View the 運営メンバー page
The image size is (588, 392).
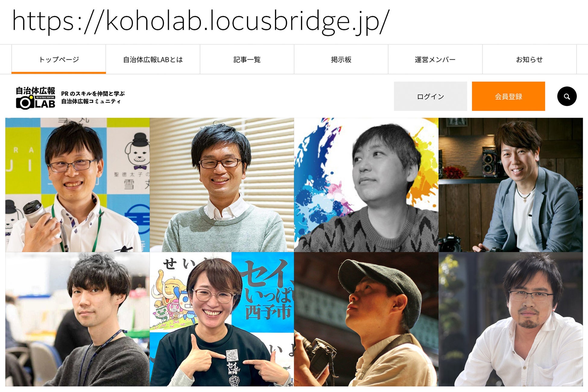coord(435,59)
